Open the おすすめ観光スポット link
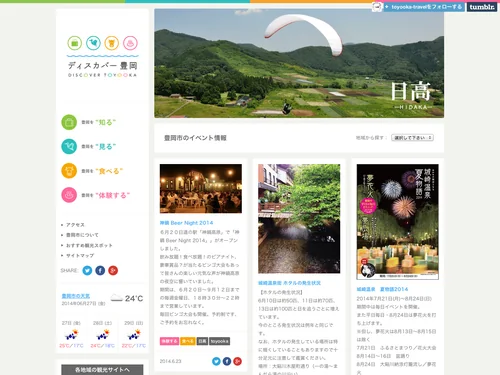Viewport: 500px width, 375px height. click(89, 245)
